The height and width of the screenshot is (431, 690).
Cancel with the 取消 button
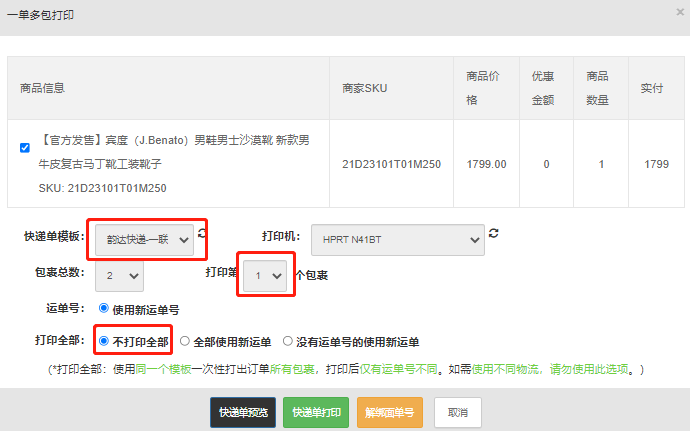tap(458, 412)
